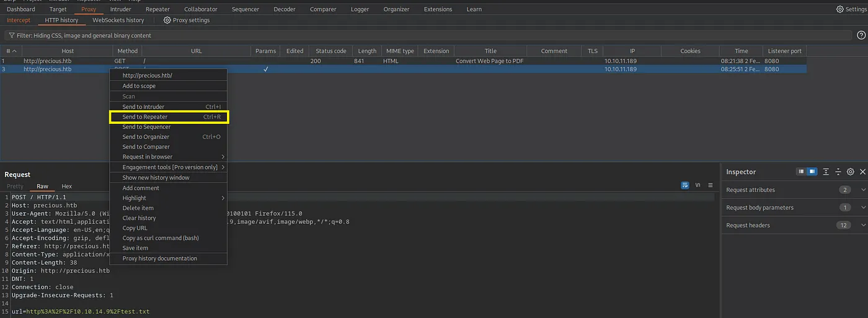868x318 pixels.
Task: Open Proxy settings gear
Action: pyautogui.click(x=167, y=20)
